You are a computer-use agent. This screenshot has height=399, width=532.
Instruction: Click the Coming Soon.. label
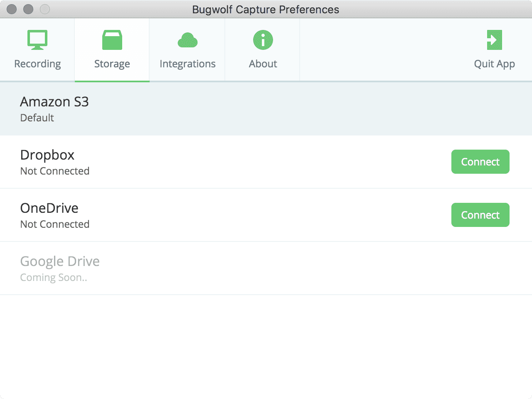(x=54, y=278)
